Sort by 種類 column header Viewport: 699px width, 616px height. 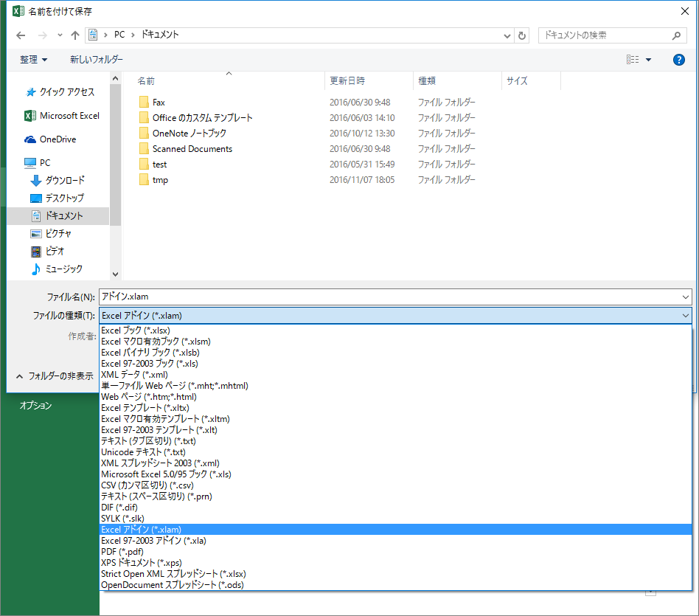click(427, 80)
